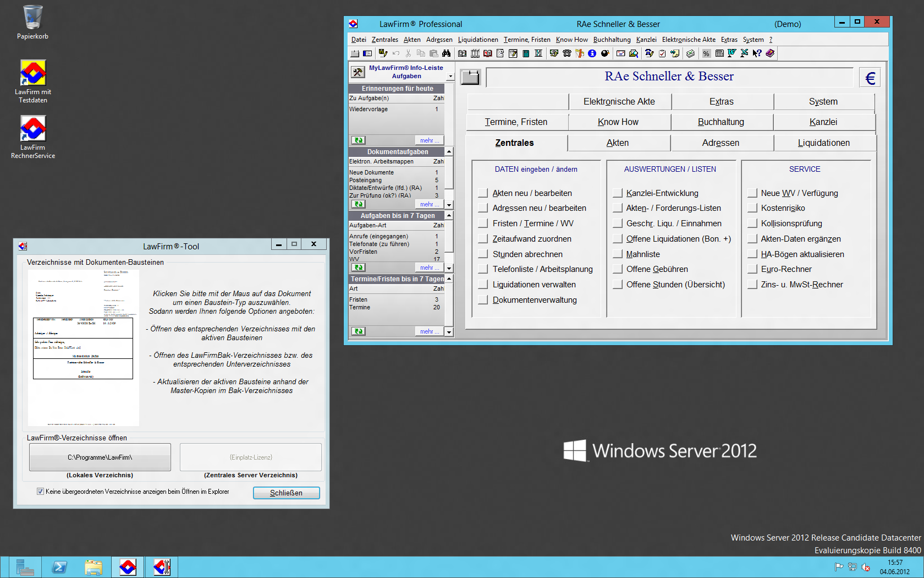Screen dimensions: 924x578
Task: Check the 'Akten neu / bearbeiten' box
Action: click(x=483, y=193)
